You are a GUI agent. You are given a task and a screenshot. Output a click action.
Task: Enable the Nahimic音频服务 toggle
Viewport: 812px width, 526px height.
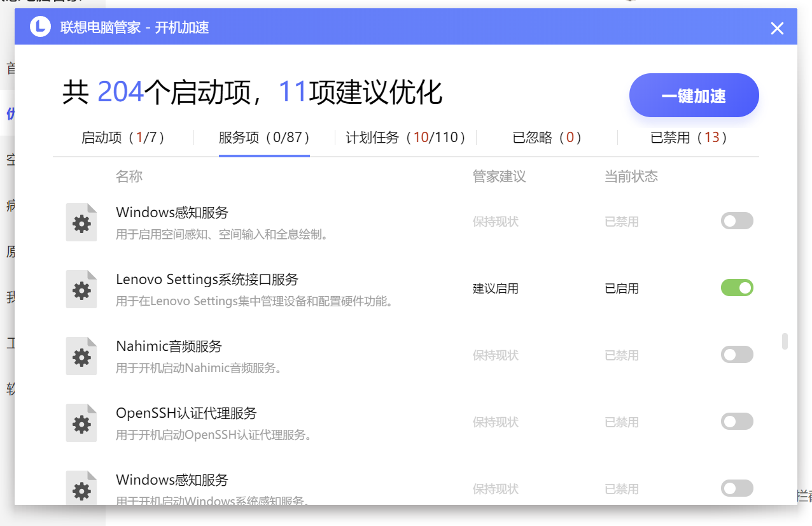click(x=737, y=355)
